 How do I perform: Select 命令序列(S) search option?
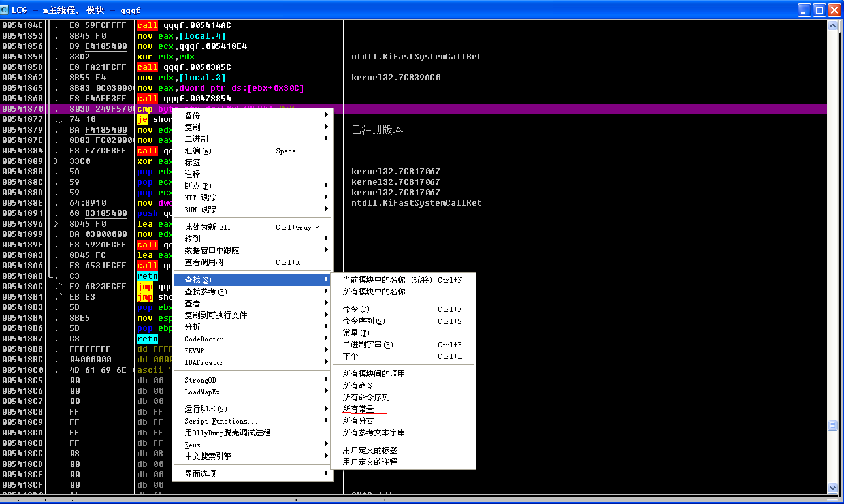click(x=403, y=321)
